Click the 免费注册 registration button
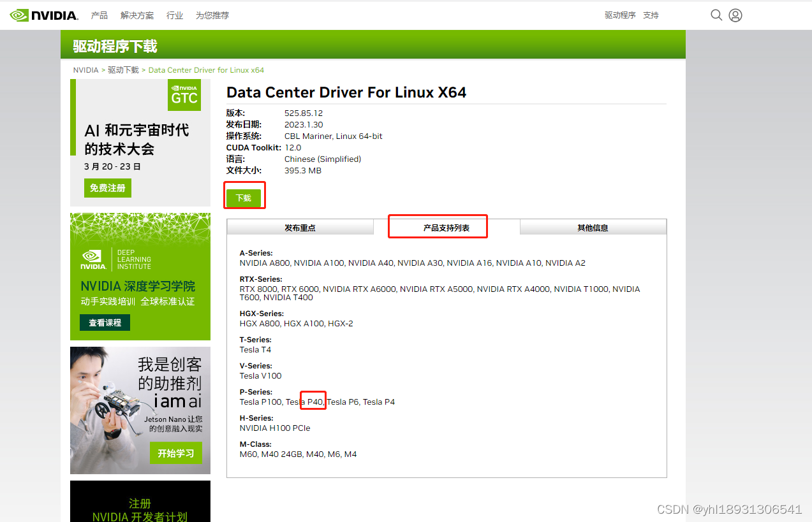Viewport: 812px width, 522px height. (x=107, y=187)
